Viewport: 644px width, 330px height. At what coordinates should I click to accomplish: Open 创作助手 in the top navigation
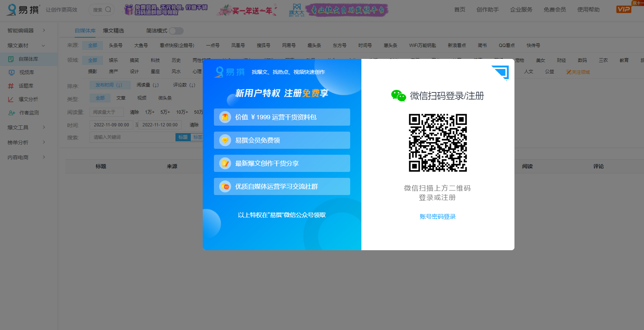pos(488,10)
